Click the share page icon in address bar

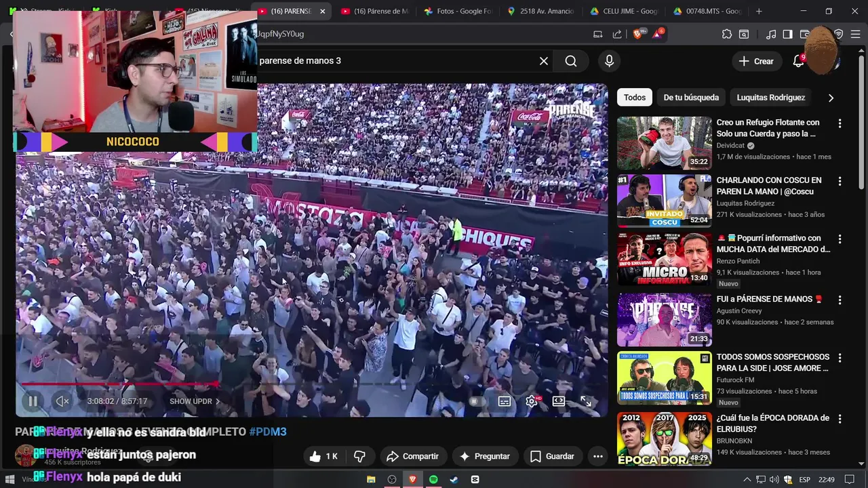coord(617,34)
